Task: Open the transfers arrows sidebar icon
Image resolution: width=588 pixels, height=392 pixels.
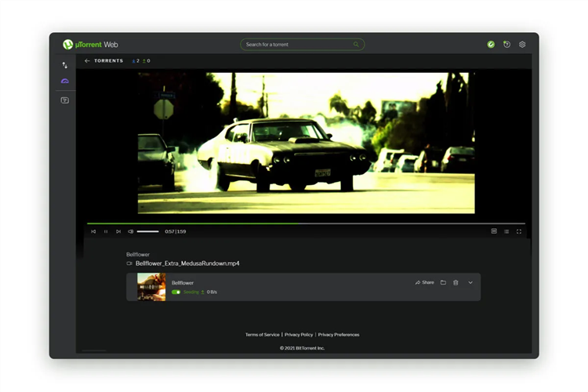Action: pos(65,65)
